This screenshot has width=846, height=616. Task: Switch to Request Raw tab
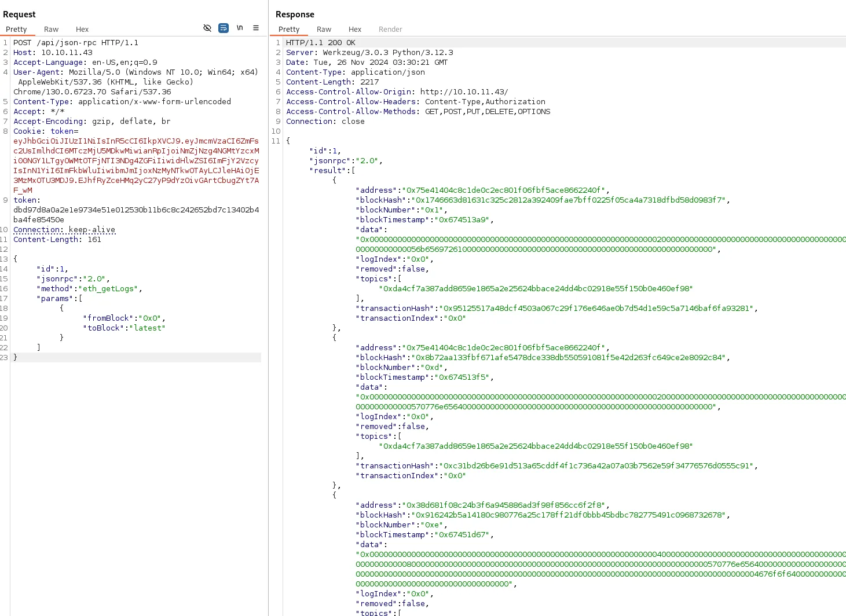pos(51,29)
